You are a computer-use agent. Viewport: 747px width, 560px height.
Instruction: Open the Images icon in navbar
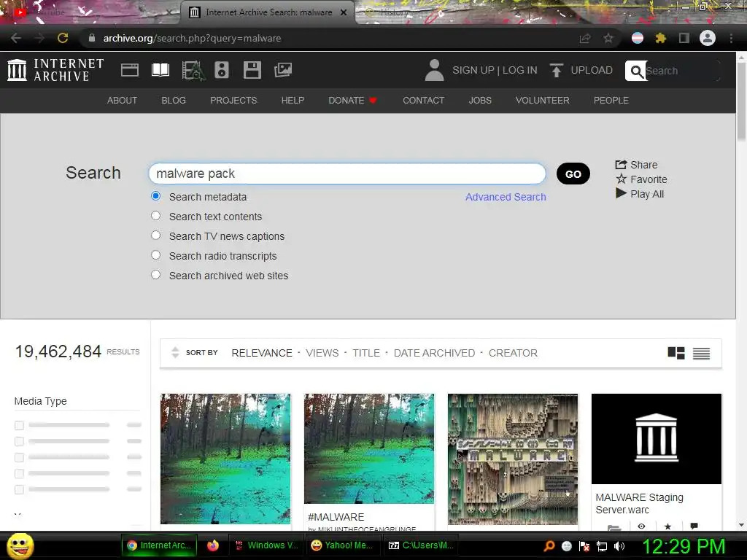[283, 70]
